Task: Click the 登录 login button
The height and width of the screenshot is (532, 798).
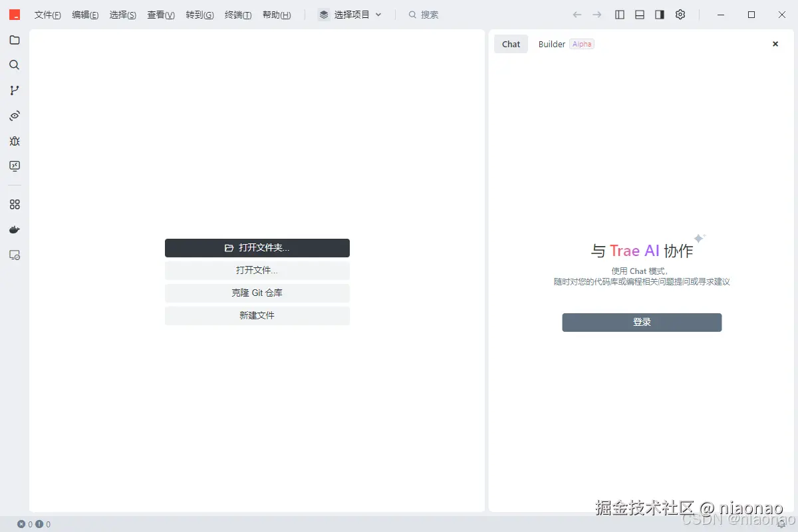Action: point(642,322)
